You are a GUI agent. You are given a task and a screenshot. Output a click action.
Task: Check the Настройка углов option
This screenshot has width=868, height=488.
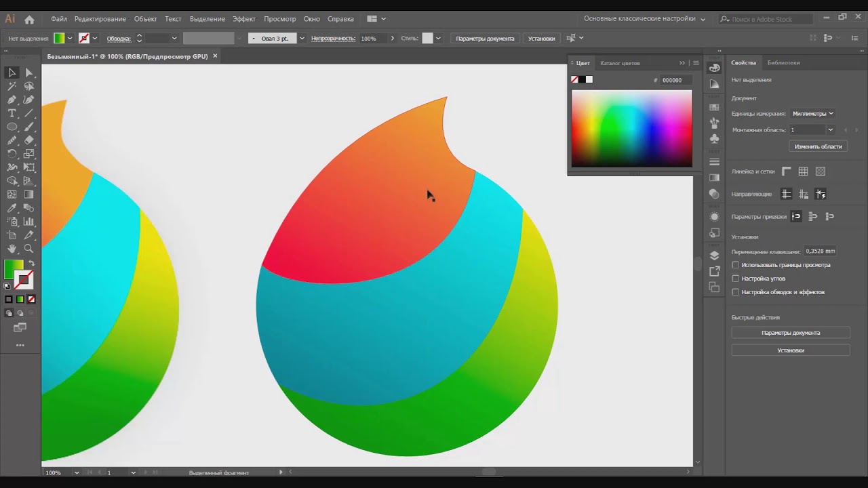736,278
